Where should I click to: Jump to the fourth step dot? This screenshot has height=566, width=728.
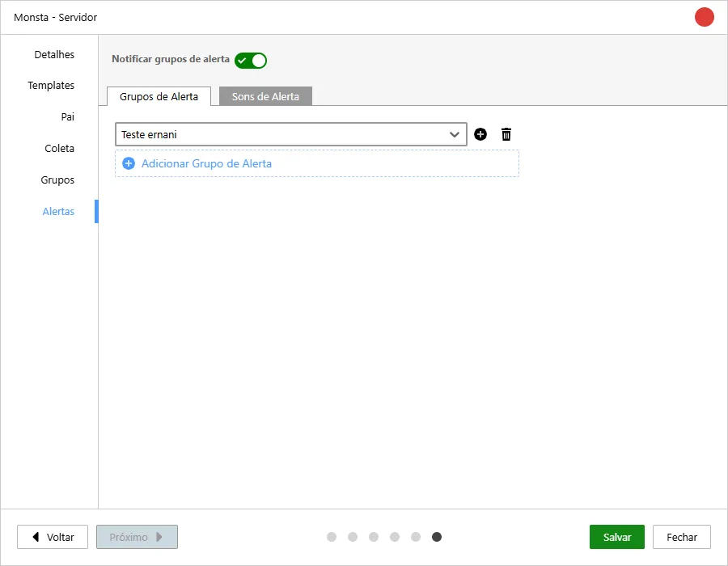(x=395, y=537)
